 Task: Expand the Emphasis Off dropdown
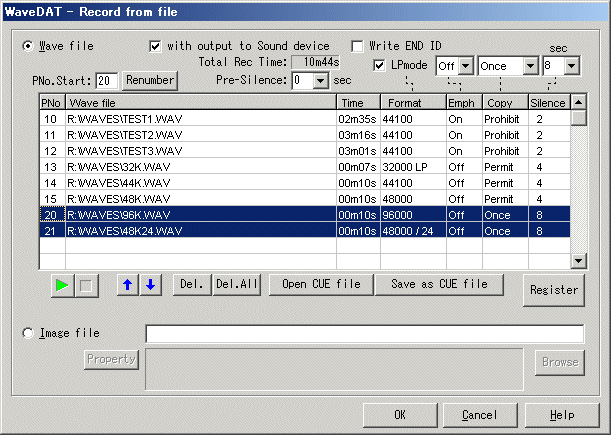(x=465, y=66)
